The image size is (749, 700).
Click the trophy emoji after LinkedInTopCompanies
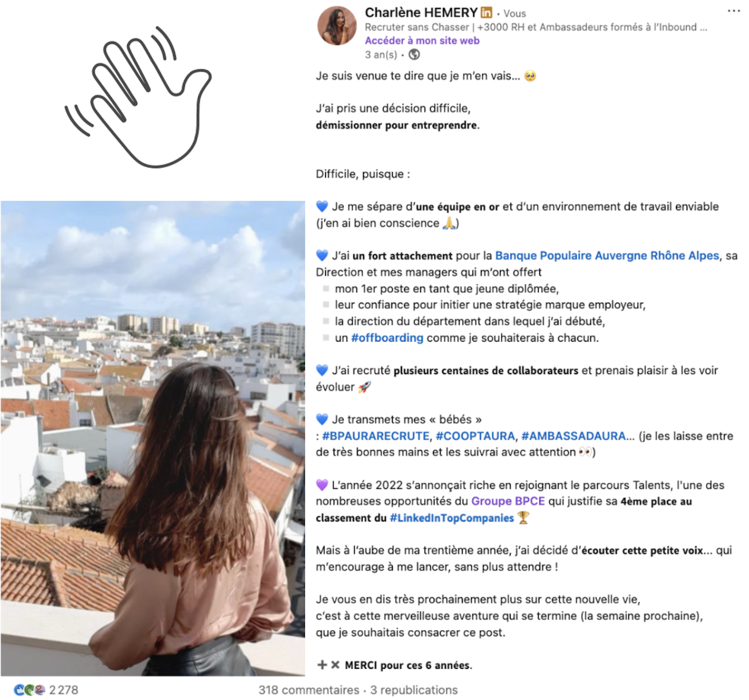coord(523,518)
